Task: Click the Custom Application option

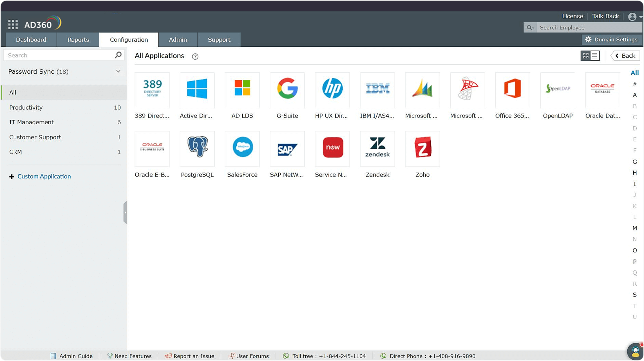Action: click(x=44, y=176)
